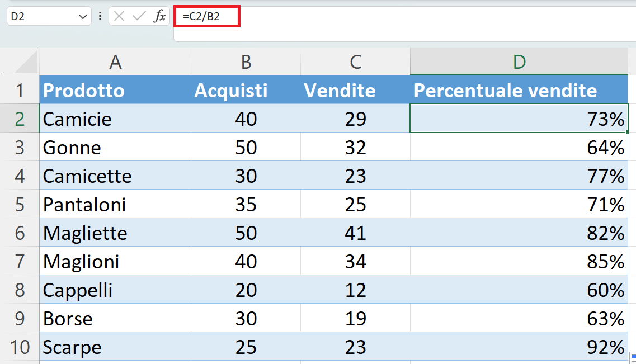
Task: Select the Vendite value 25 for Pantaloni
Action: click(355, 204)
